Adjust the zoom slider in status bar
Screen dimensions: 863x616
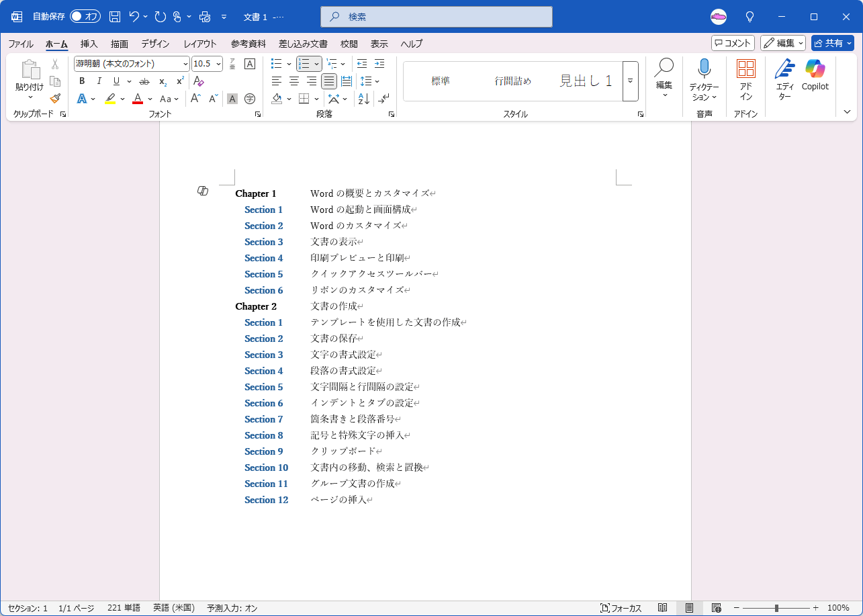(x=776, y=608)
